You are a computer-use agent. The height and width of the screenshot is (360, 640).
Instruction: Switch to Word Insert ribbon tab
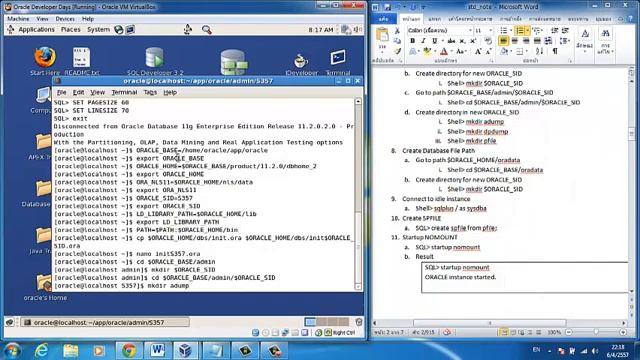click(x=435, y=19)
